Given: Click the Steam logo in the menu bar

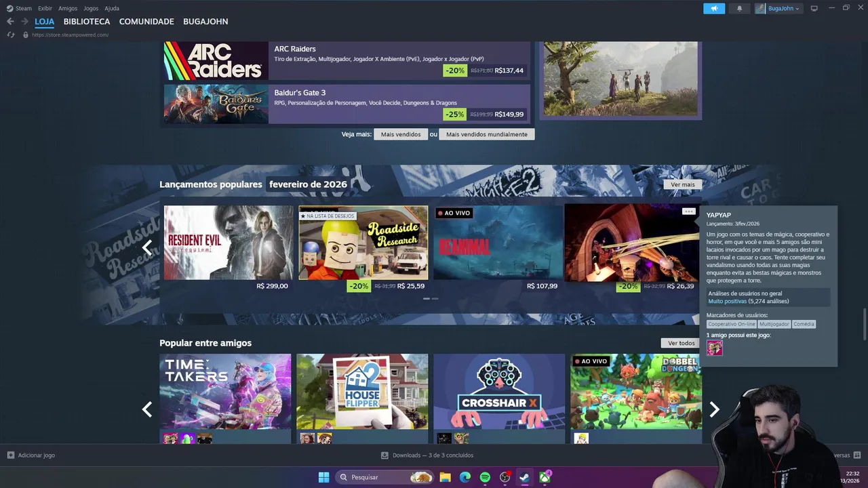Looking at the screenshot, I should pos(9,8).
